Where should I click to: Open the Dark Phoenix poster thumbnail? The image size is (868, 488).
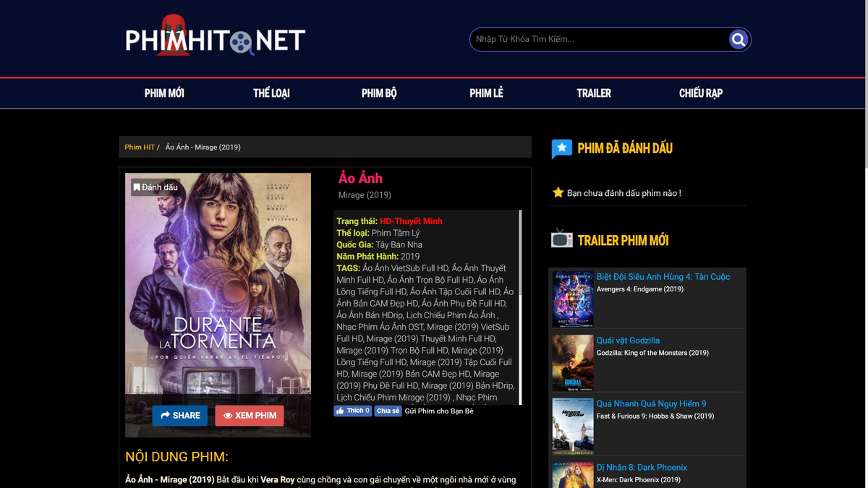tap(573, 475)
